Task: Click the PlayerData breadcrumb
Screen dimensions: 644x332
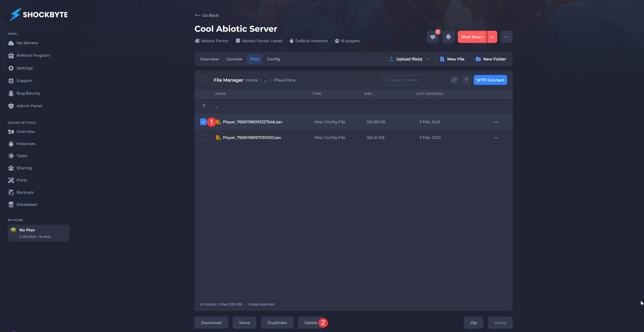Action: (x=285, y=80)
